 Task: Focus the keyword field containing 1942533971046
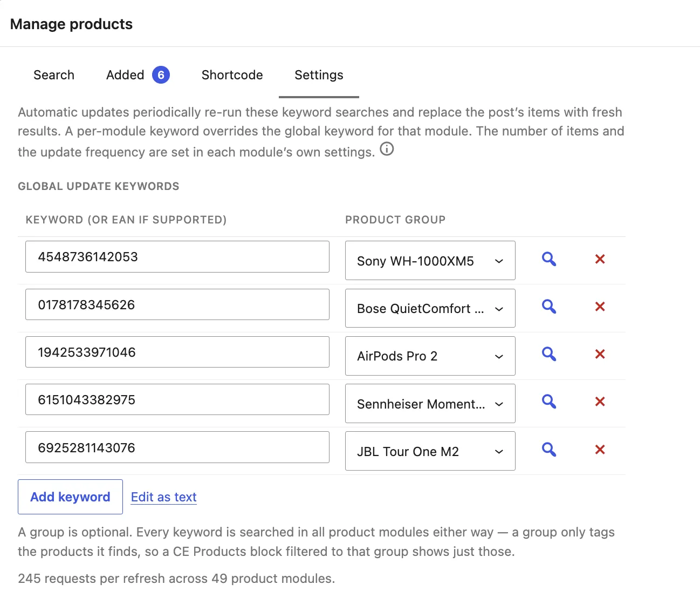(177, 352)
